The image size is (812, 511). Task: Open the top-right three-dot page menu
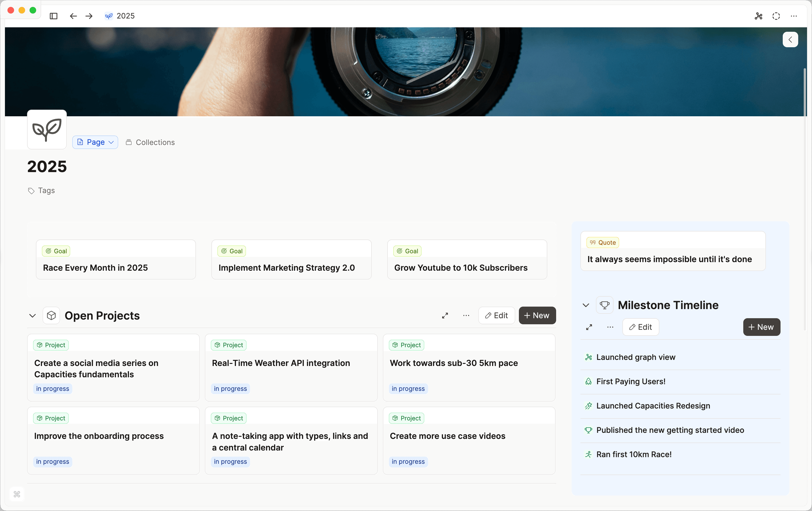click(x=794, y=16)
